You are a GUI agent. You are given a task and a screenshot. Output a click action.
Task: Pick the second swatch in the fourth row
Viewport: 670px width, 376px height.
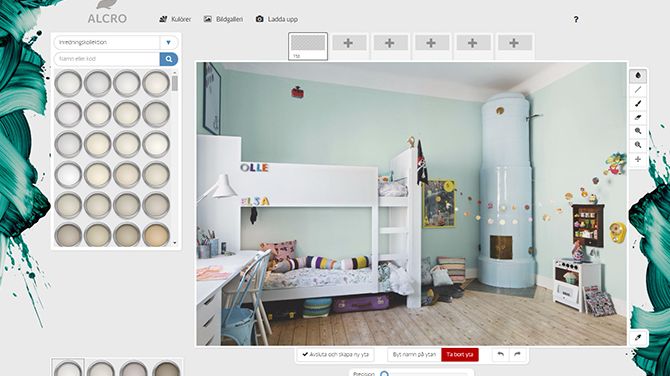coord(97,175)
